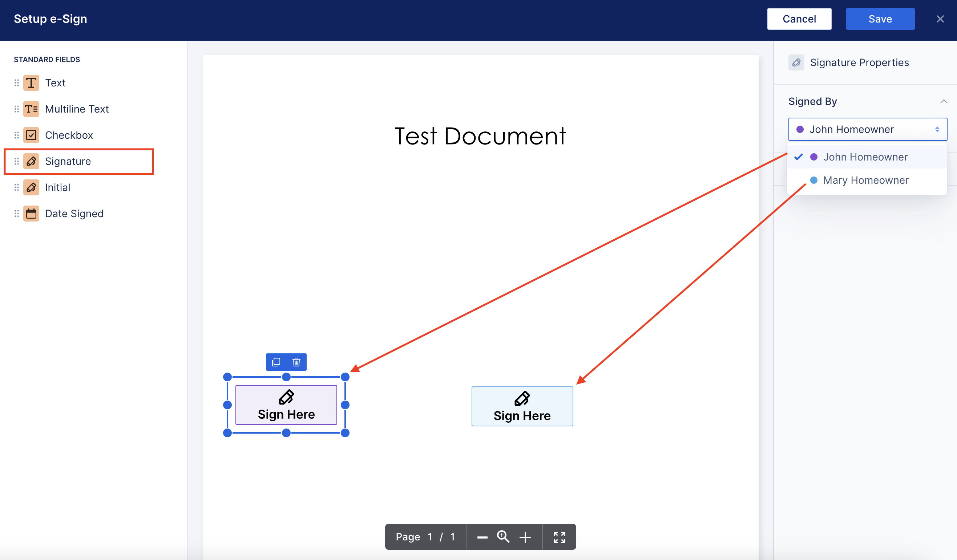Screen dimensions: 957x560
Task: Enter fullscreen view with the expand icon
Action: click(x=559, y=537)
